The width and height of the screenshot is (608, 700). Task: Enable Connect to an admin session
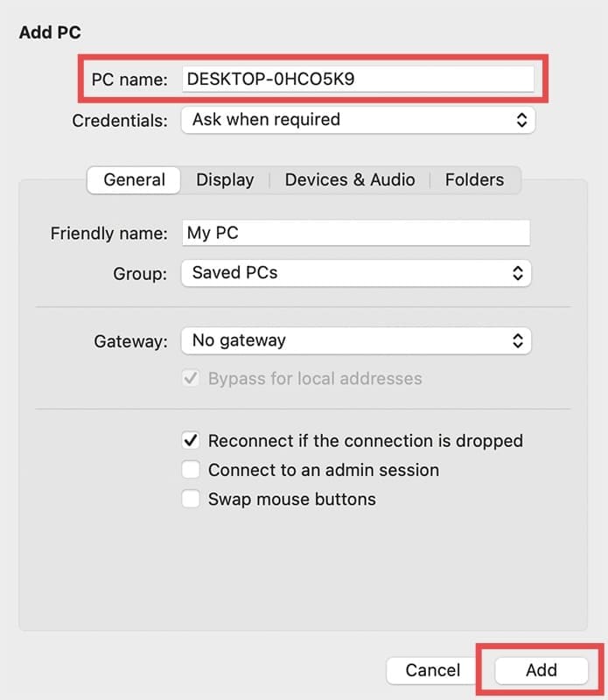pyautogui.click(x=191, y=470)
